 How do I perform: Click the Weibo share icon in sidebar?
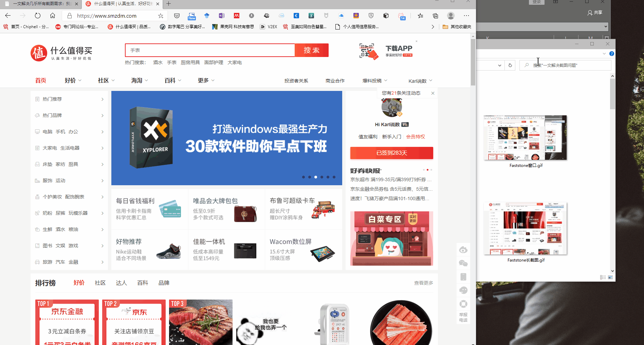(463, 250)
